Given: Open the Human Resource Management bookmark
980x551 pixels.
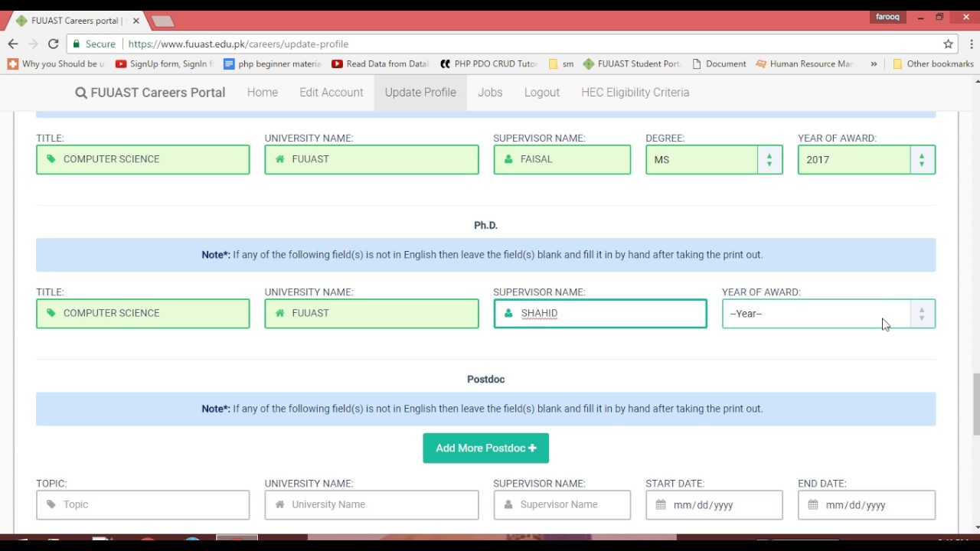Looking at the screenshot, I should pyautogui.click(x=804, y=64).
